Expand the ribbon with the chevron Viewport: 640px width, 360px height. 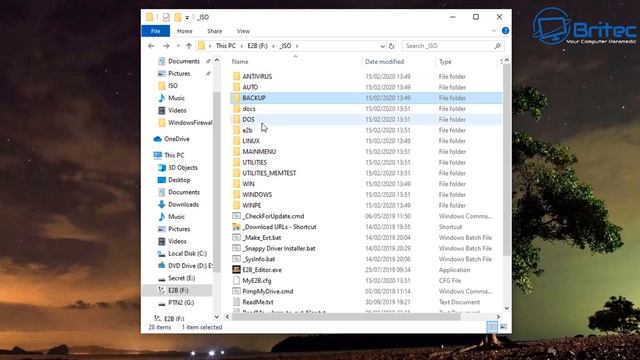494,31
